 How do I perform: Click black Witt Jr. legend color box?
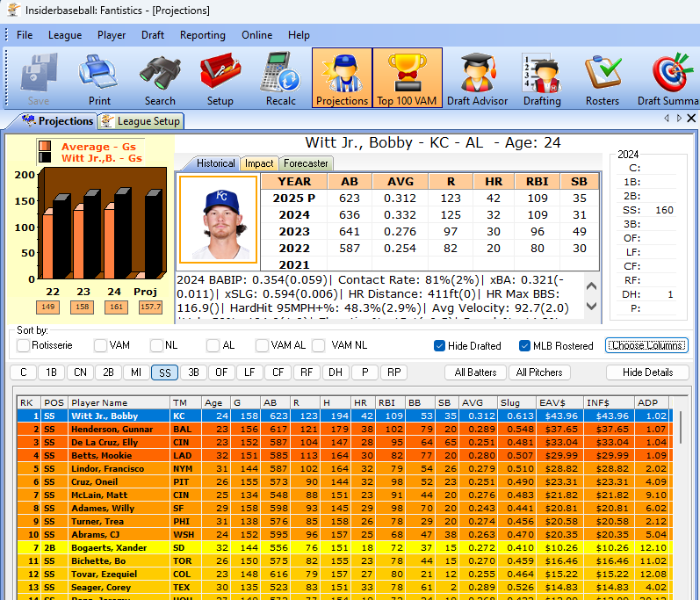click(x=44, y=157)
